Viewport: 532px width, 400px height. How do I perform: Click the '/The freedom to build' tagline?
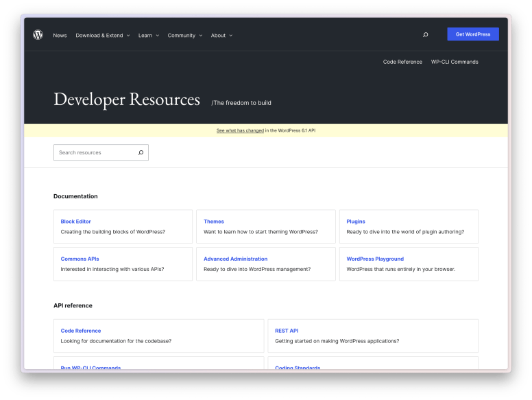tap(241, 103)
